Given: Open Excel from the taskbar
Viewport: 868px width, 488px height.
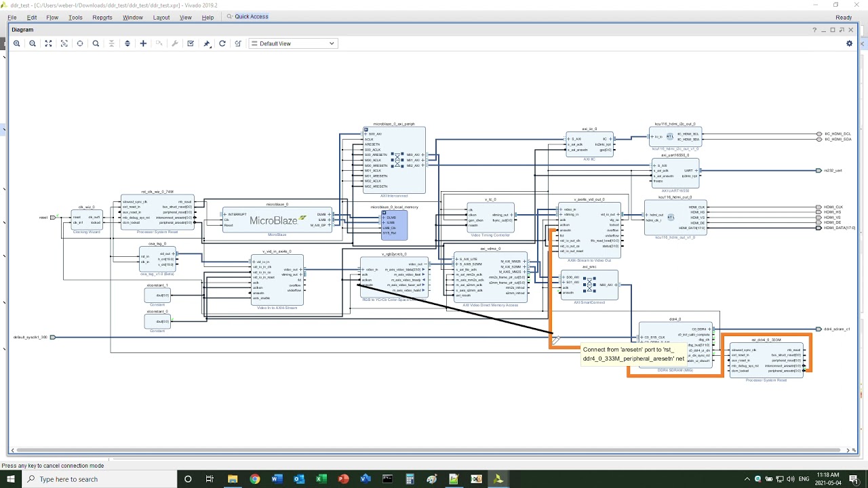Looking at the screenshot, I should coord(321,479).
